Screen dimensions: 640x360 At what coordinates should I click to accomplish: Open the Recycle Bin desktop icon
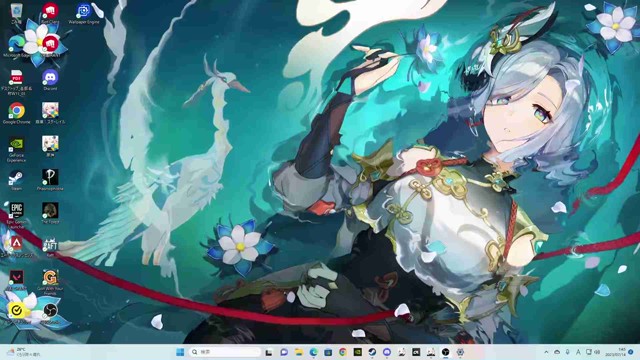pyautogui.click(x=16, y=13)
